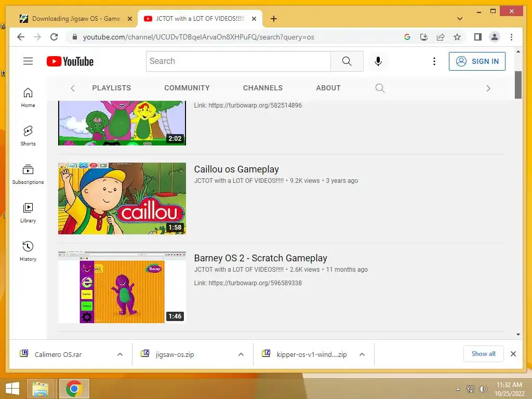Open the Barney OS 2 video thumbnail
Viewport: 532px width, 399px height.
point(122,287)
